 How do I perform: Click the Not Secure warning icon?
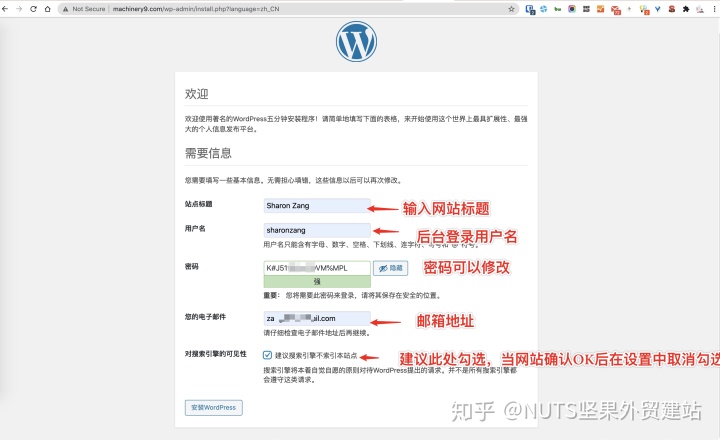(66, 9)
